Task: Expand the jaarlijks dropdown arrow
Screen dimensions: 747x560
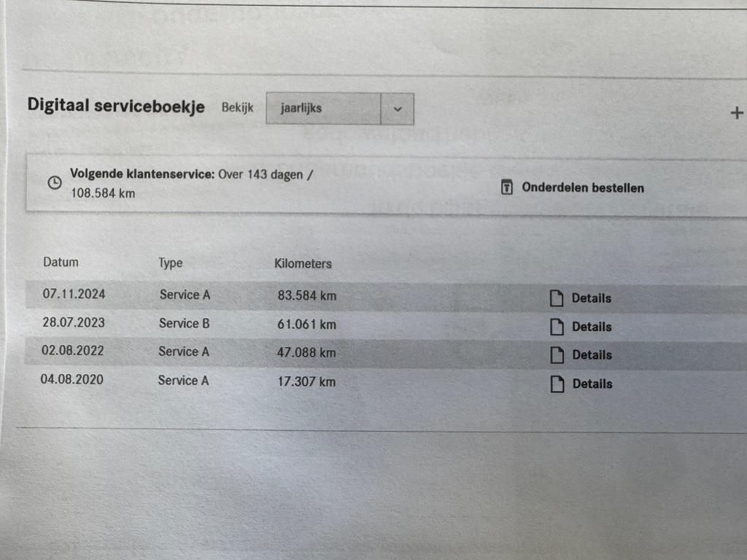Action: pyautogui.click(x=398, y=109)
